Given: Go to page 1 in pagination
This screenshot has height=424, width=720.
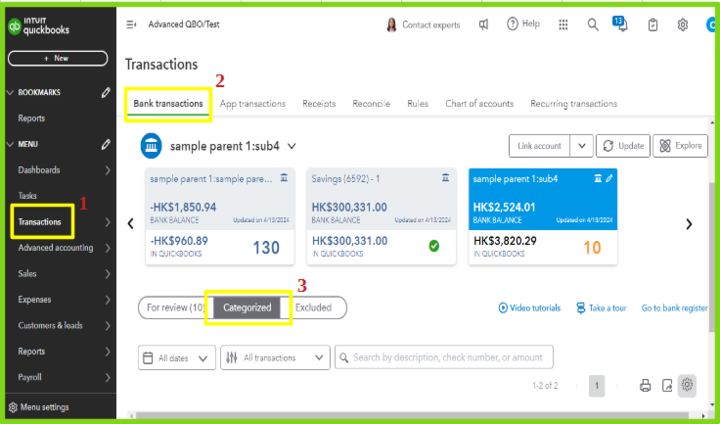Looking at the screenshot, I should 596,386.
